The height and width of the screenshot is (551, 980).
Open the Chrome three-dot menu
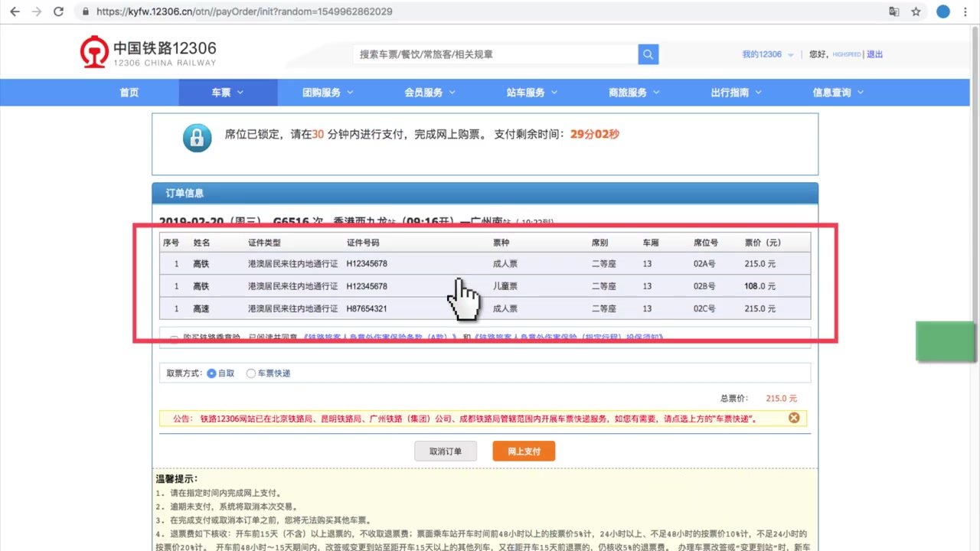coord(965,11)
